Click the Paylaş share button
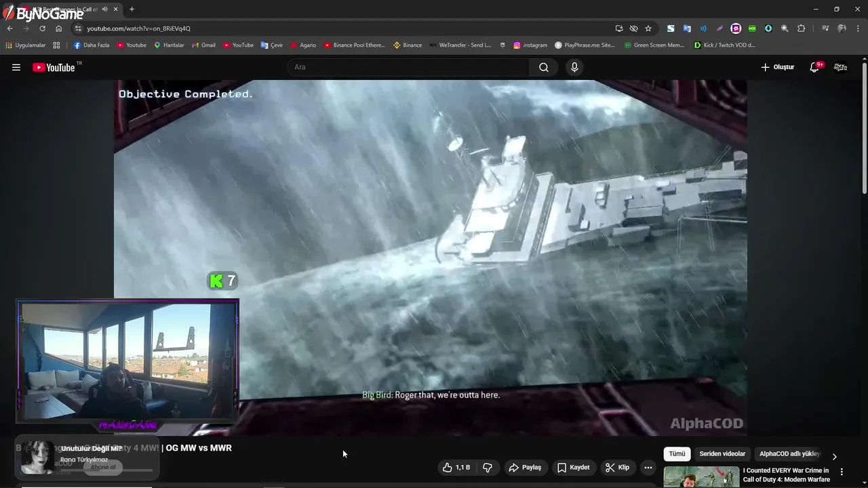 coord(525,468)
